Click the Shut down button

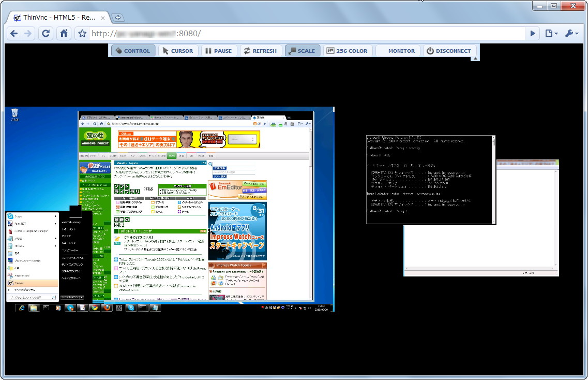click(70, 297)
